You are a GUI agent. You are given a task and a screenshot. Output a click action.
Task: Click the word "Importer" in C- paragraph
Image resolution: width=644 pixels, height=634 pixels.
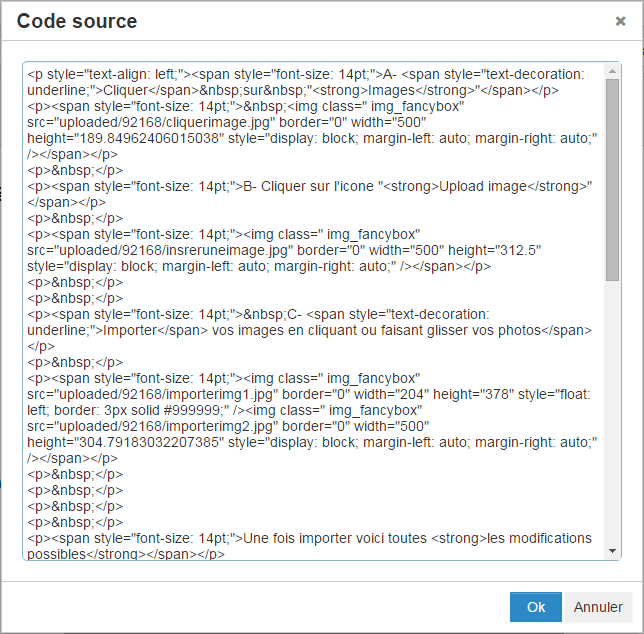[130, 331]
